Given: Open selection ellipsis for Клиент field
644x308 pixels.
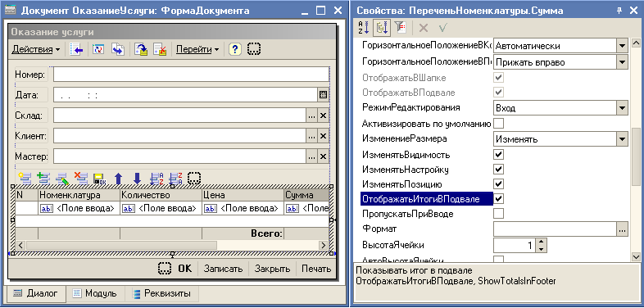Looking at the screenshot, I should coord(311,136).
